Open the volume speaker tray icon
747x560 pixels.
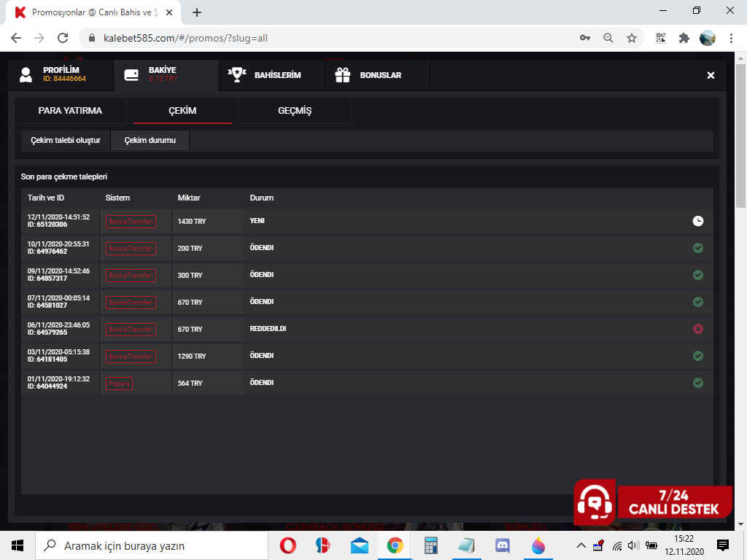[633, 545]
